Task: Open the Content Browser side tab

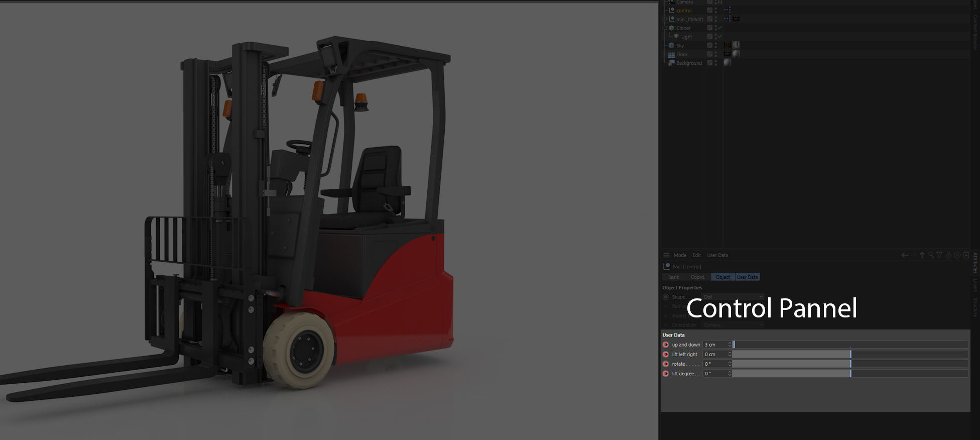Action: click(x=975, y=33)
